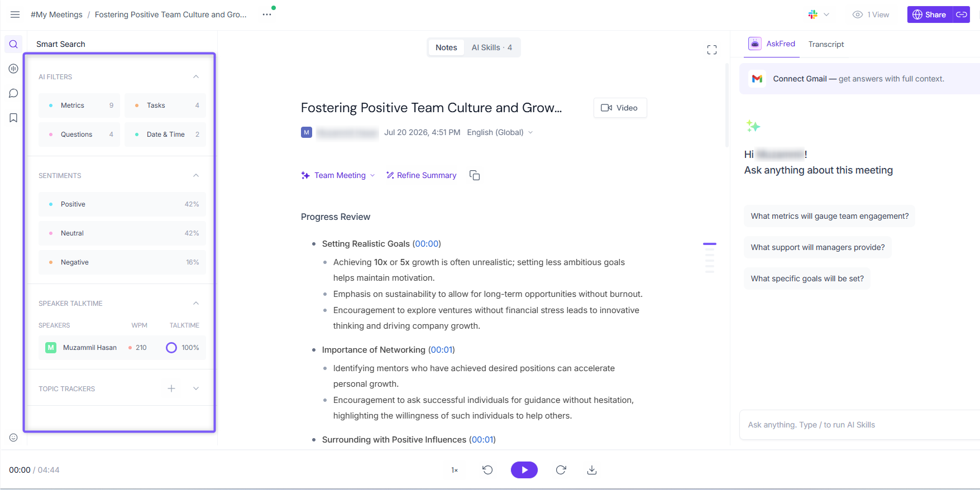
Task: Rewind playback with the back icon
Action: [487, 470]
